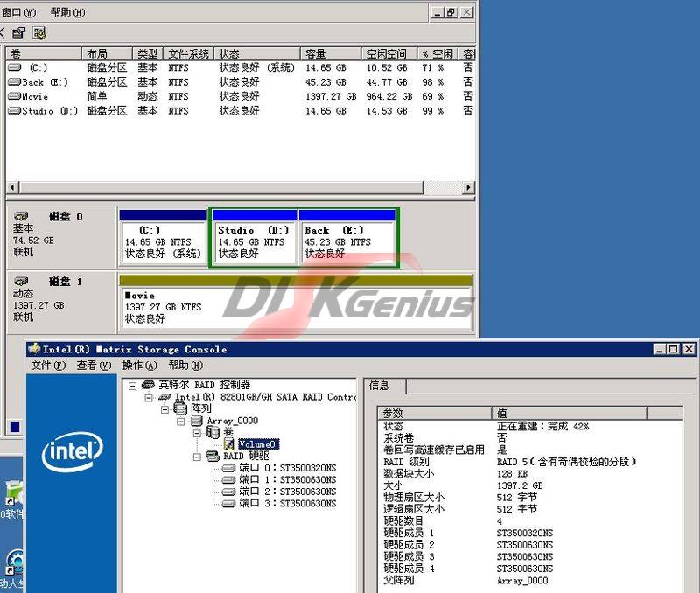Sort by the % 空闲 column header
The image size is (700, 593).
click(x=438, y=54)
